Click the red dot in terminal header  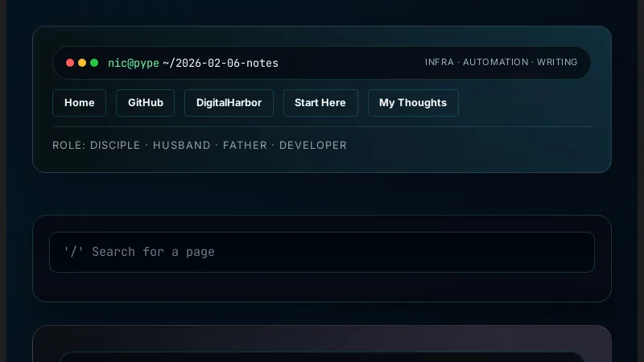[x=70, y=63]
